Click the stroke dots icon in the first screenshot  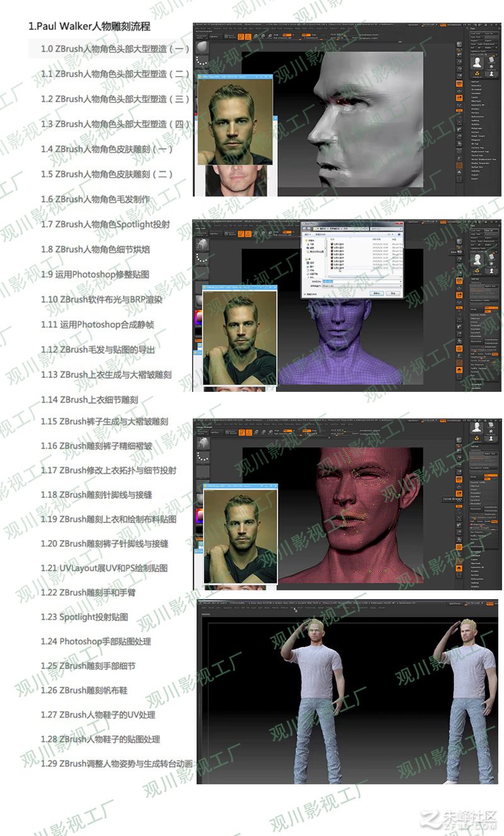point(202,62)
